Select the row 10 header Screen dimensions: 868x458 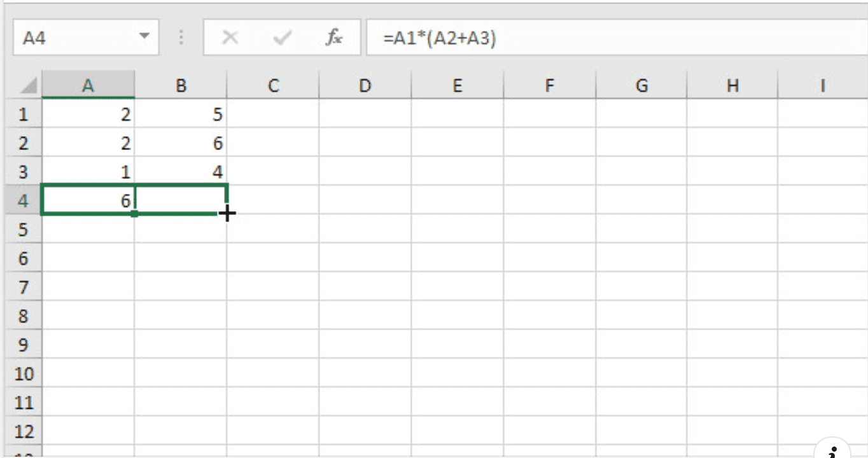(24, 373)
